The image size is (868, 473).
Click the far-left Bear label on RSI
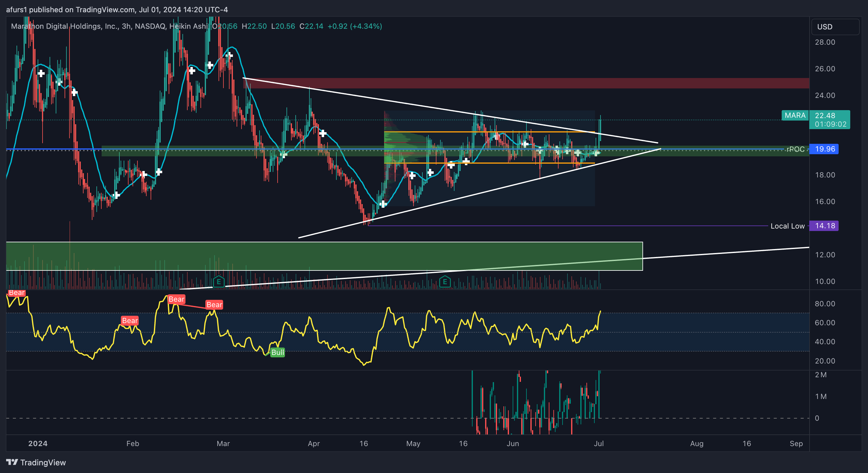click(17, 292)
